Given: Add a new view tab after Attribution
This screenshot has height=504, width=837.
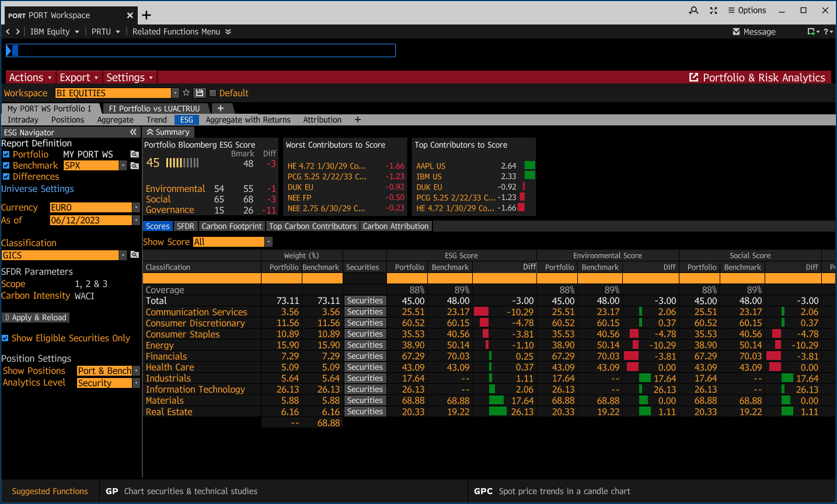Looking at the screenshot, I should [x=358, y=120].
